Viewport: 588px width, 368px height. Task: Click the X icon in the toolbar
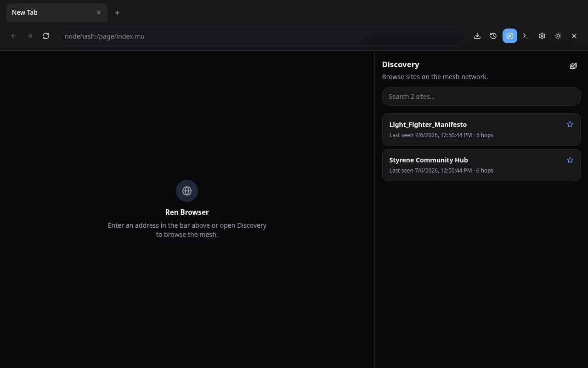click(x=574, y=36)
